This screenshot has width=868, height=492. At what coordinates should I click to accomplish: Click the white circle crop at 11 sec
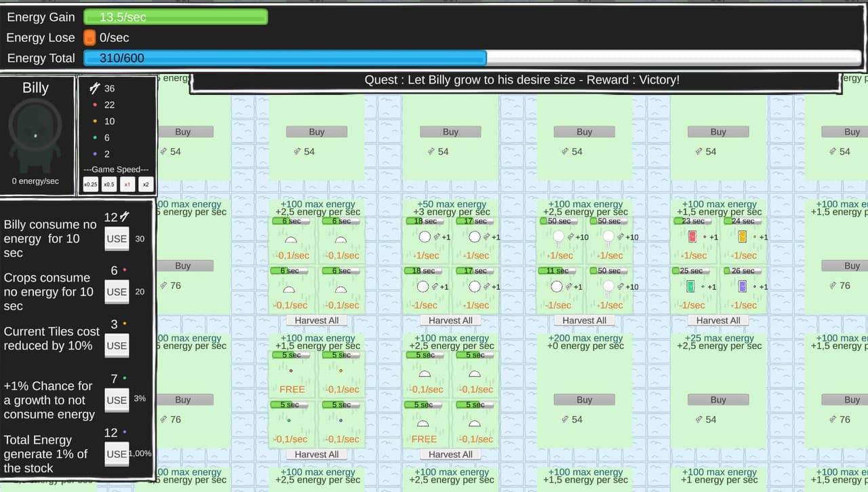(557, 286)
